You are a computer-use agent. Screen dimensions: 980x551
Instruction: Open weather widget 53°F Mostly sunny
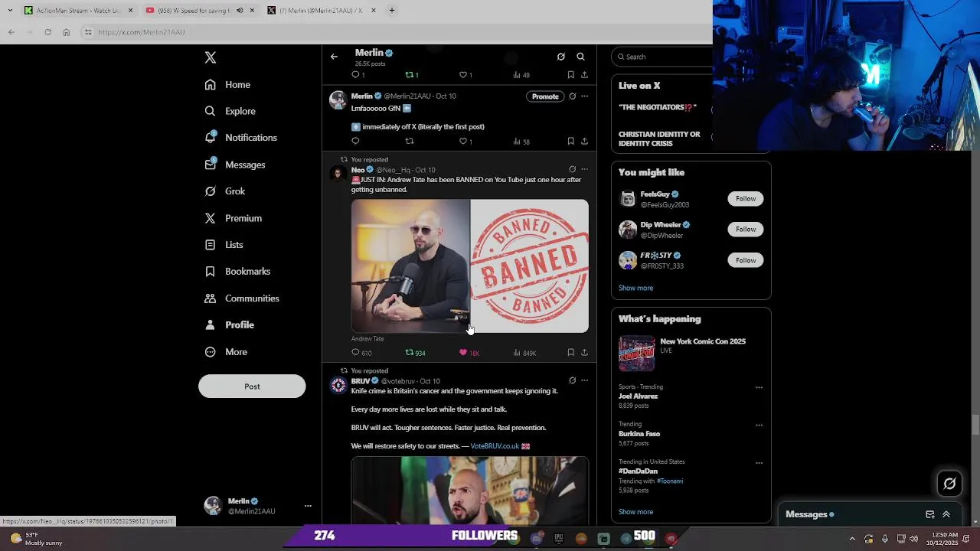[36, 540]
